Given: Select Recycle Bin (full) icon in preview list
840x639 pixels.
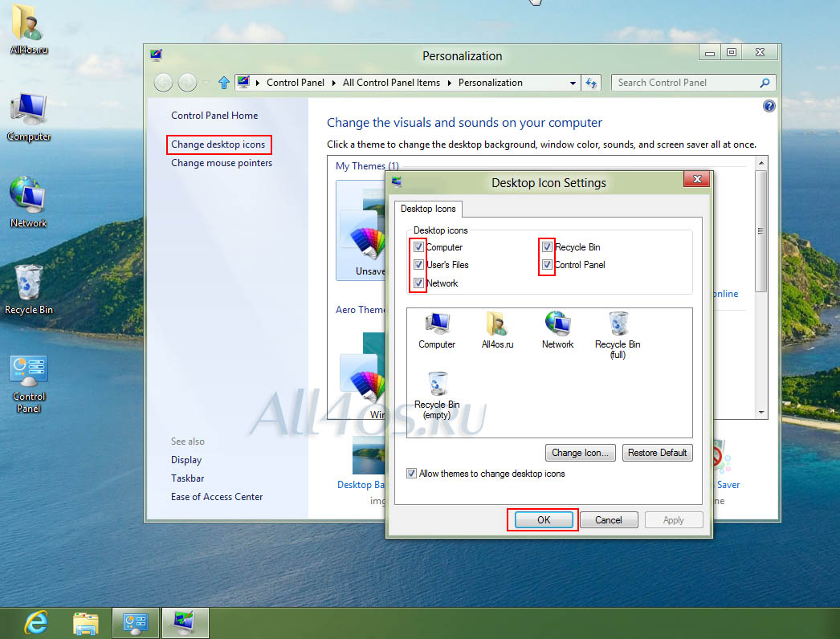Looking at the screenshot, I should 617,336.
